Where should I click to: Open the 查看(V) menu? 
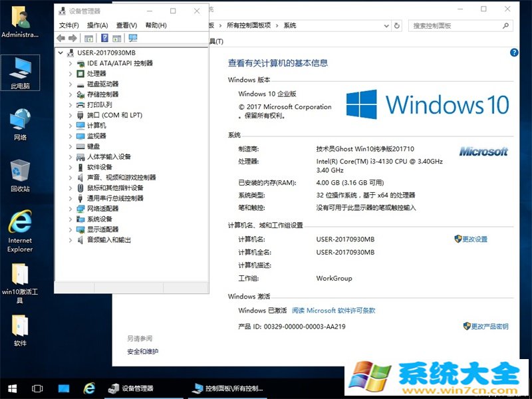pyautogui.click(x=126, y=25)
